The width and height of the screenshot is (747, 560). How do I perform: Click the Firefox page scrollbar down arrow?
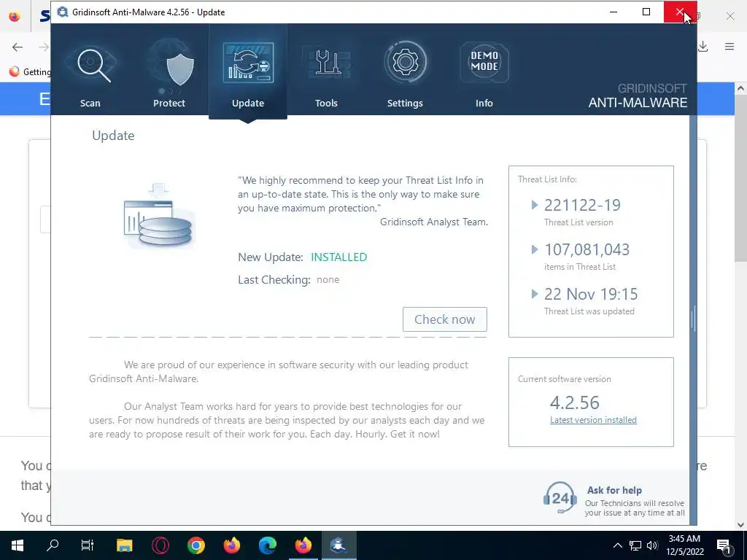(x=740, y=525)
